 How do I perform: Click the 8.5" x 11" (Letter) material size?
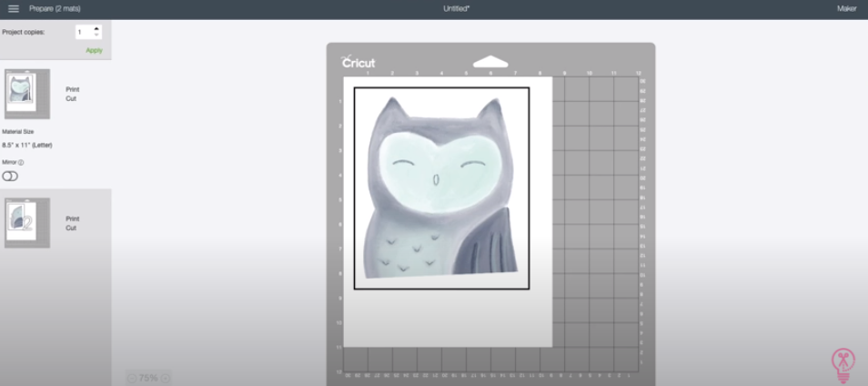coord(27,145)
